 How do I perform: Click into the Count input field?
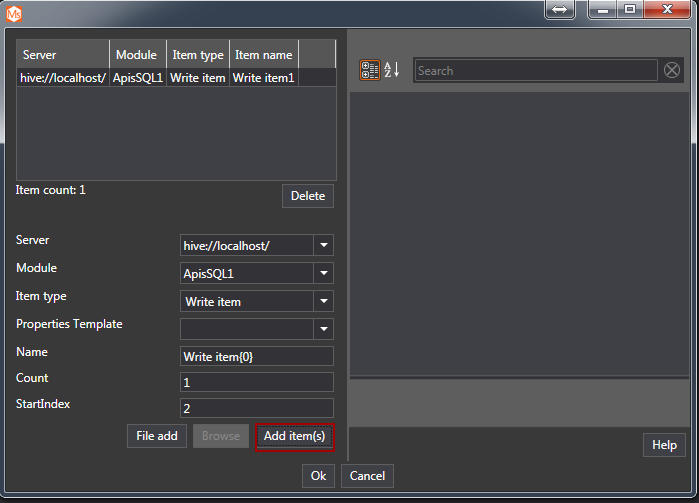256,382
